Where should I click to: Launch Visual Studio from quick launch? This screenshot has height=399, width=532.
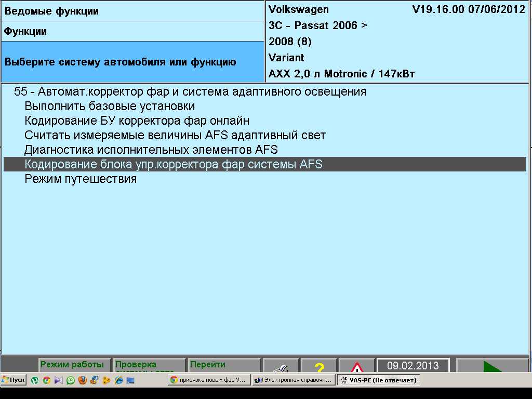tap(58, 380)
